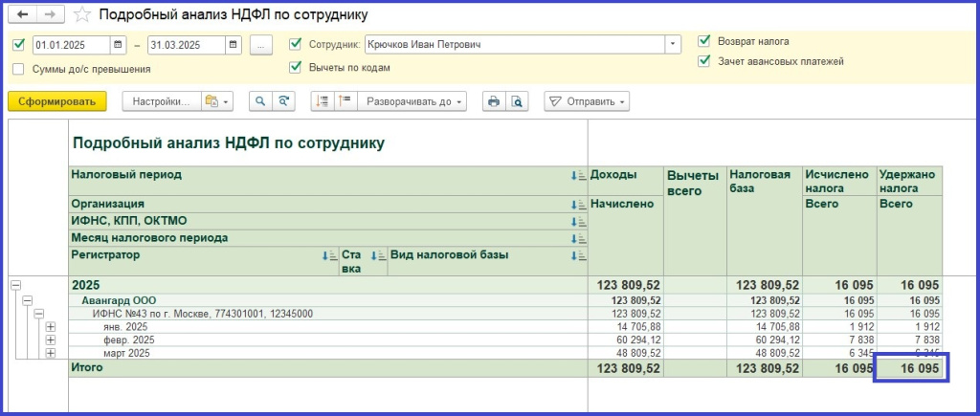Click the ellipsis period selection button
This screenshot has width=980, height=416.
click(x=262, y=45)
